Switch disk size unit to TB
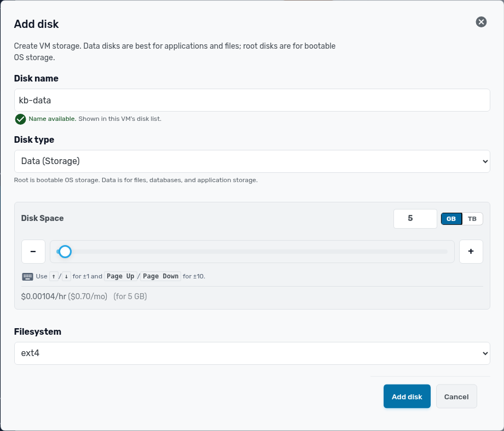Image resolution: width=504 pixels, height=431 pixels. pyautogui.click(x=472, y=219)
